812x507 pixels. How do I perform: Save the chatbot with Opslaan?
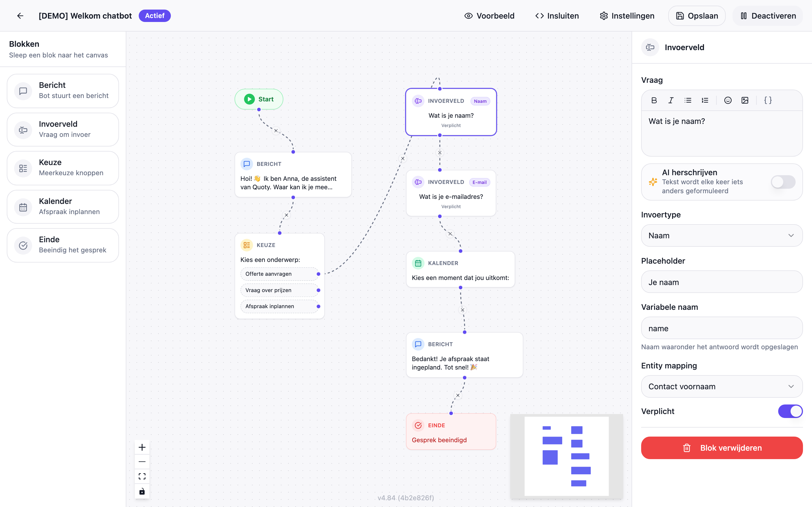(x=697, y=15)
